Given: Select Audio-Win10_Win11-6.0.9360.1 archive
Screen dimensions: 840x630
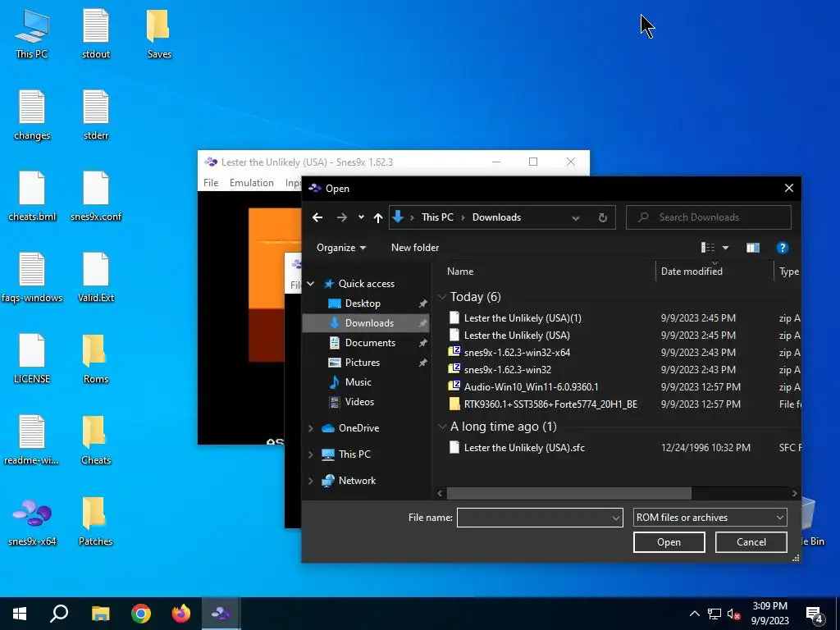Looking at the screenshot, I should pyautogui.click(x=531, y=387).
